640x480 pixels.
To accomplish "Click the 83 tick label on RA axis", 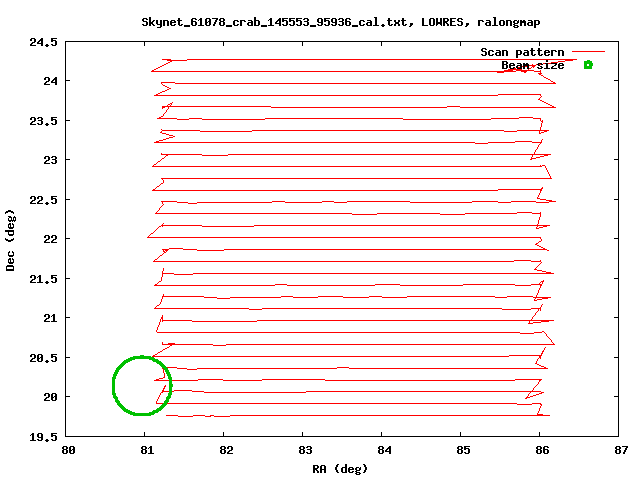I will tap(304, 451).
